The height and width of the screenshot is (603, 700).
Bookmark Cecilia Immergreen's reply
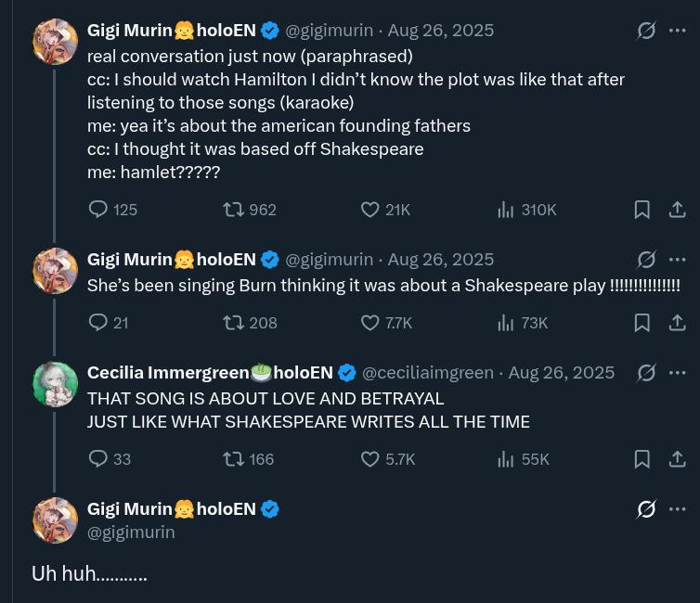(x=642, y=458)
